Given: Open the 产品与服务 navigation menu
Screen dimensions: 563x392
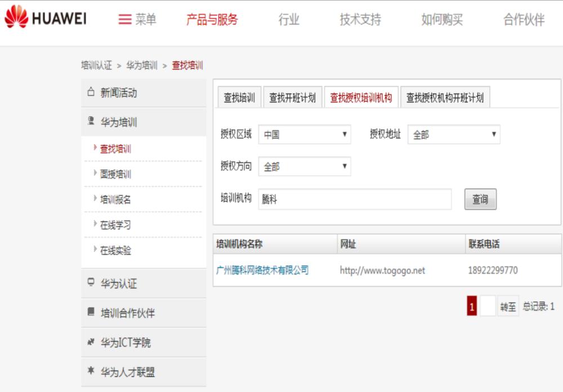Looking at the screenshot, I should coord(212,19).
